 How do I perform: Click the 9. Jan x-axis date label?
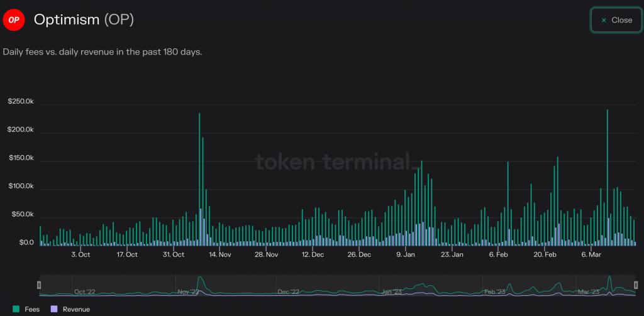(x=406, y=254)
